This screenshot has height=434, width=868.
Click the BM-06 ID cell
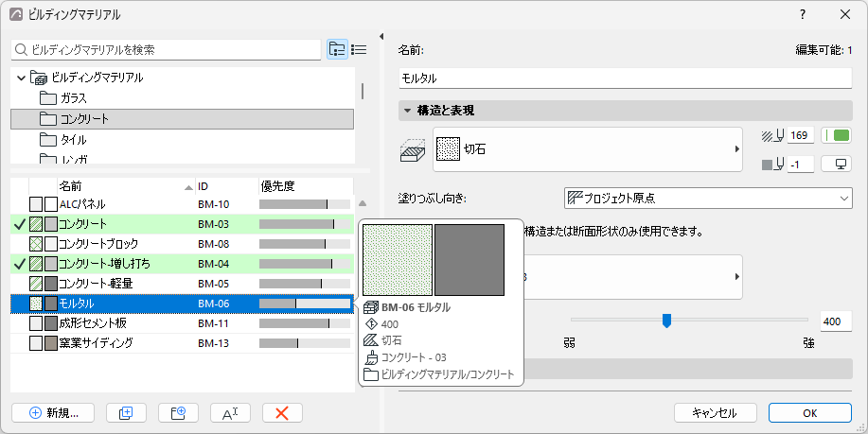pyautogui.click(x=214, y=304)
